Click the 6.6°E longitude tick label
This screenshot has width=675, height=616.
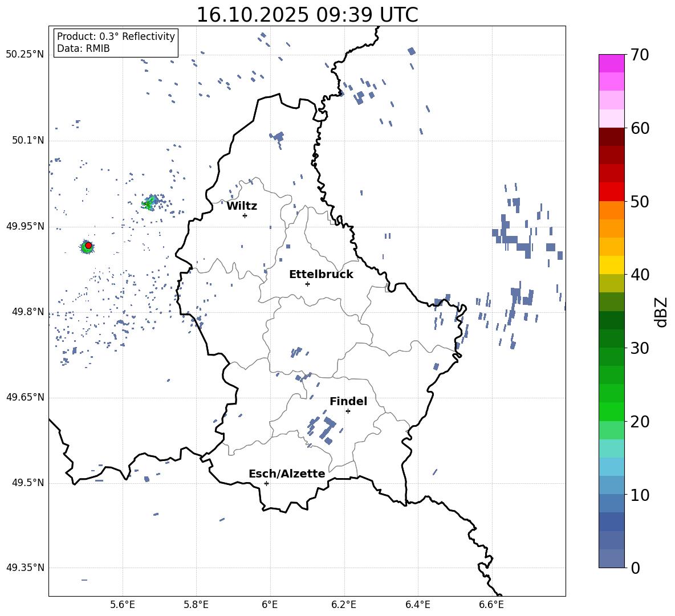491,605
